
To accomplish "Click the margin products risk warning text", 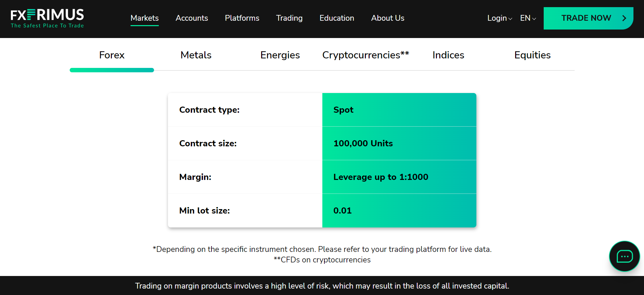I will (x=322, y=286).
